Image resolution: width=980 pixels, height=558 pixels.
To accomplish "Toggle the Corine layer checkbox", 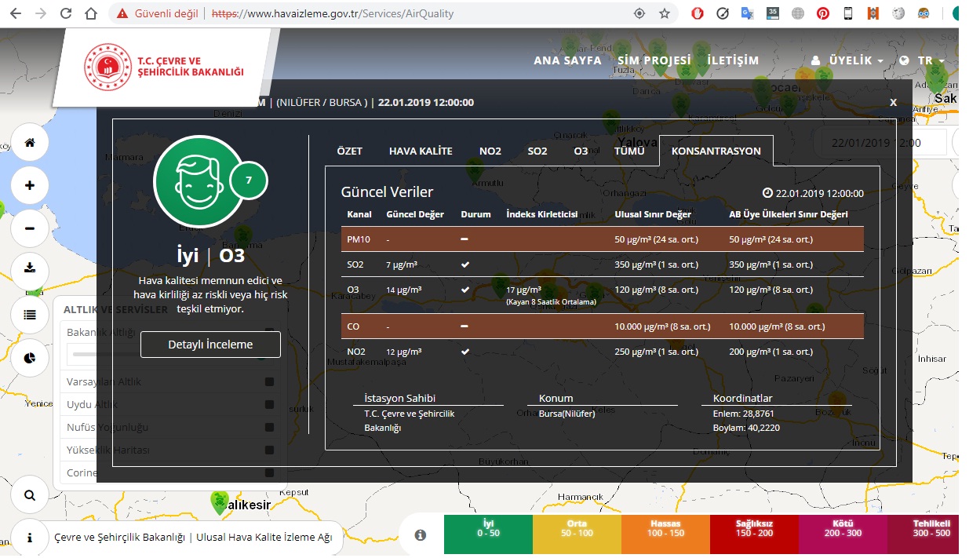I will point(269,473).
